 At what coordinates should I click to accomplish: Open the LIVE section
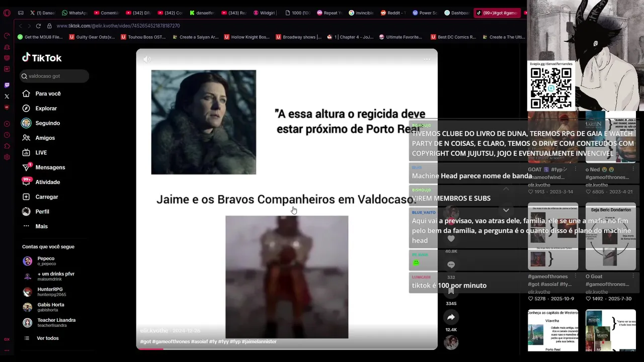pyautogui.click(x=34, y=152)
